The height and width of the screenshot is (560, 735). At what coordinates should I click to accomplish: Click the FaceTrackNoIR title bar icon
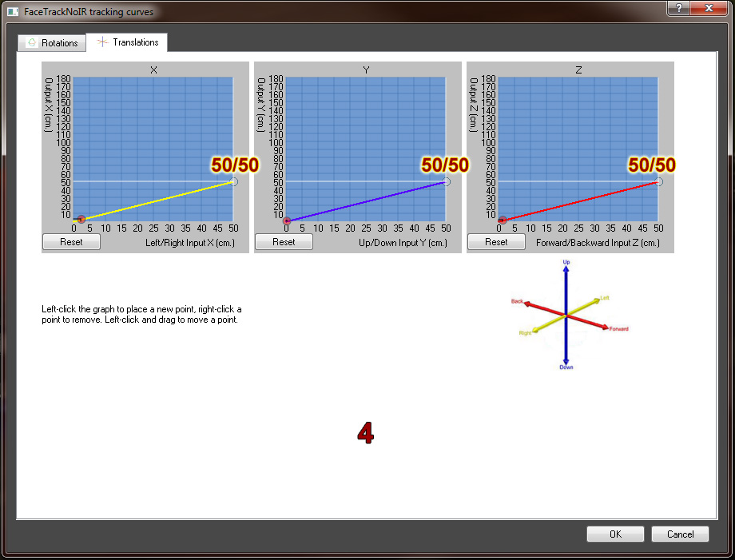tap(13, 11)
